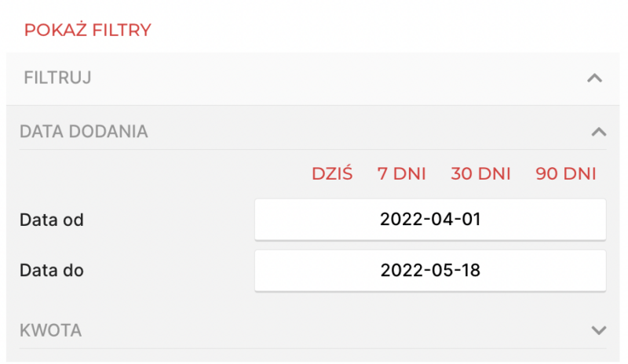This screenshot has width=628, height=364.
Task: Click the 2022-05-18 end date value
Action: (x=430, y=271)
